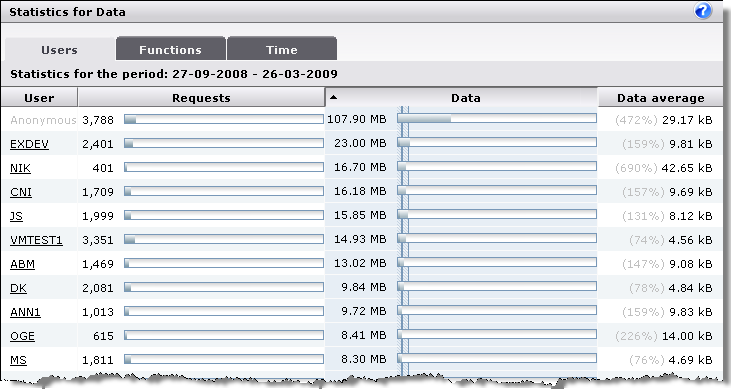731x389 pixels.
Task: Sort by the User column header
Action: [39, 97]
